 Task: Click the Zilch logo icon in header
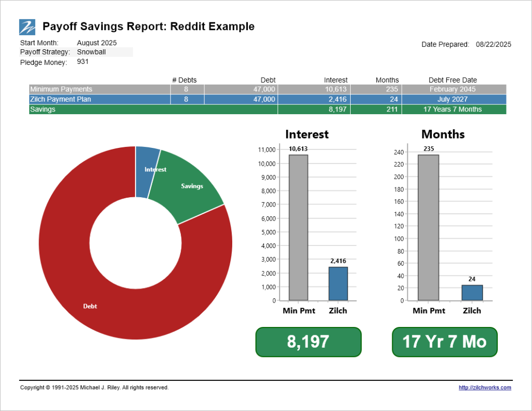tap(27, 26)
